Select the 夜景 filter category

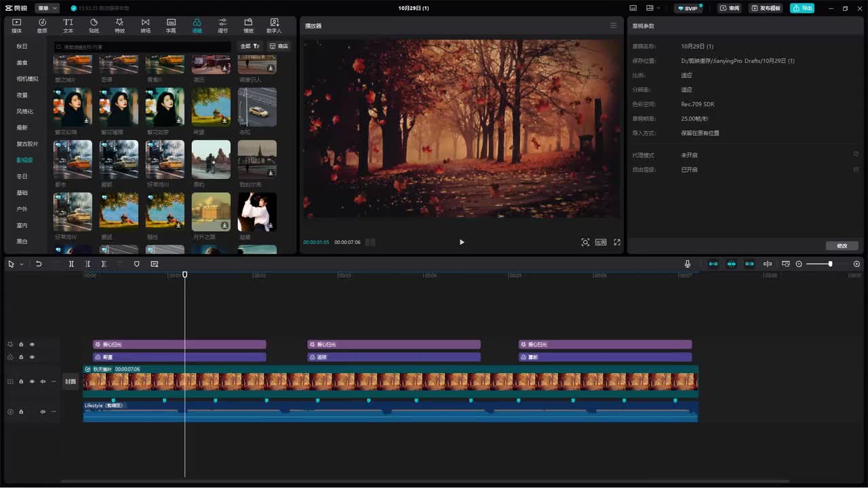tap(22, 95)
